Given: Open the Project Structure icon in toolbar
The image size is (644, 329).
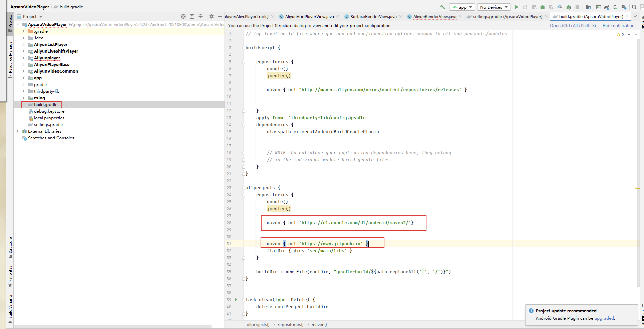Looking at the screenshot, I should [x=588, y=7].
